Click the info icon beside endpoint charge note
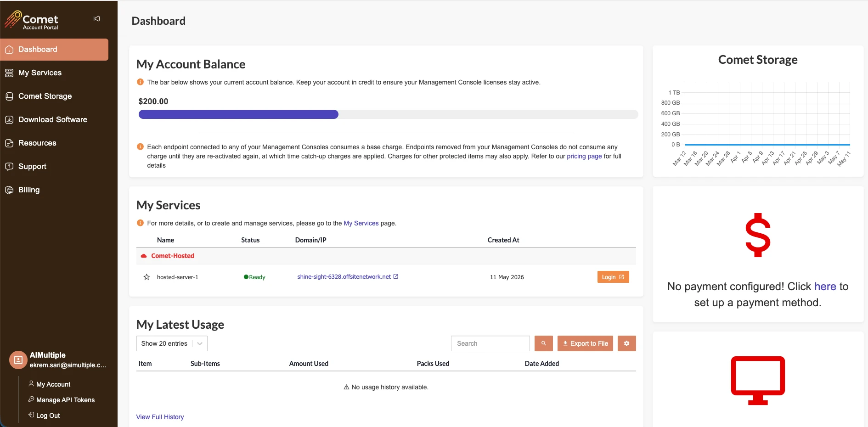This screenshot has width=868, height=427. point(140,147)
